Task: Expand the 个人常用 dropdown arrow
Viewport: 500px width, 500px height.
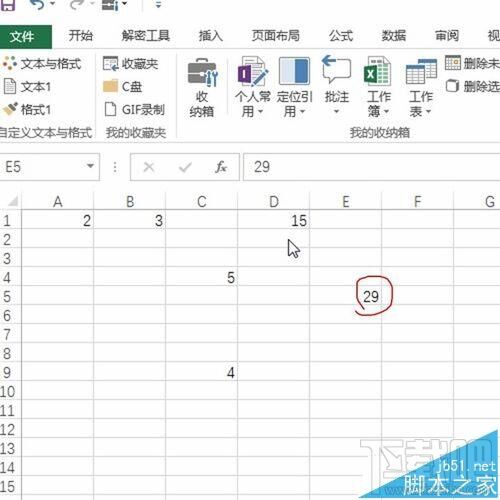Action: tap(260, 112)
